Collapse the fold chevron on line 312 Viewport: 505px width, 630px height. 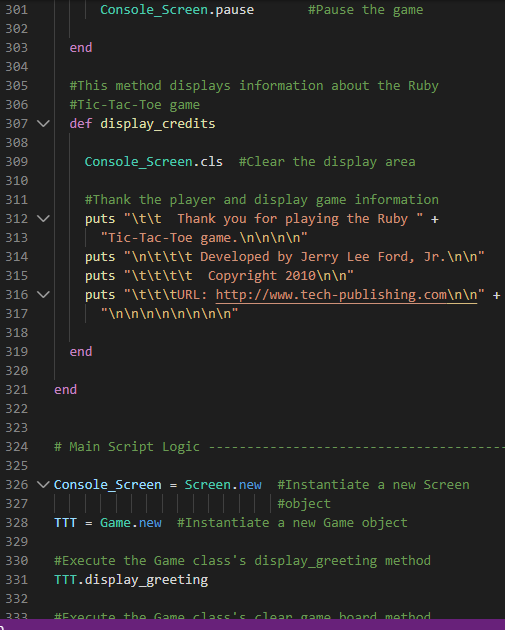(x=43, y=219)
